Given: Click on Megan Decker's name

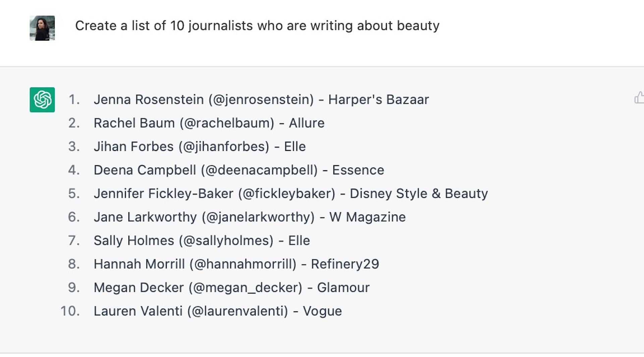Looking at the screenshot, I should [x=139, y=287].
